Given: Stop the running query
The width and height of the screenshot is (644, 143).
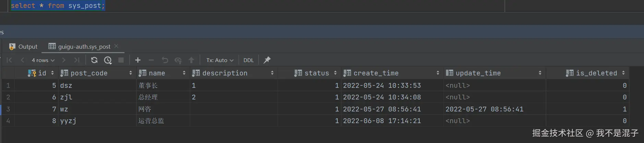Looking at the screenshot, I should (x=121, y=60).
